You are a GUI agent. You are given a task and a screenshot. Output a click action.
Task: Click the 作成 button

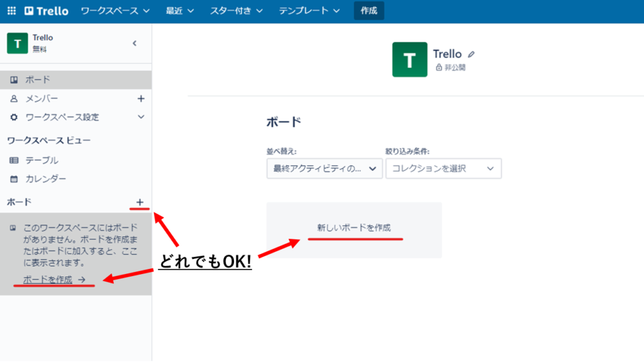click(x=369, y=11)
